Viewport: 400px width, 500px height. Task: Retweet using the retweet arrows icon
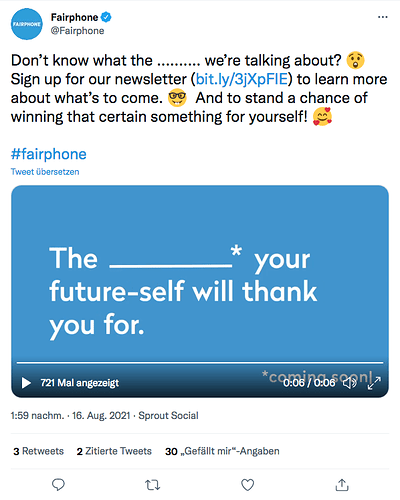153,485
